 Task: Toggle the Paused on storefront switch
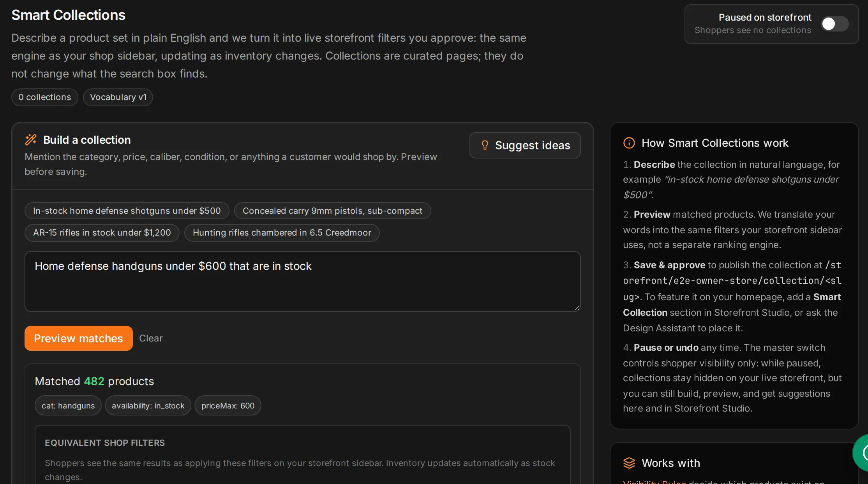click(x=834, y=24)
